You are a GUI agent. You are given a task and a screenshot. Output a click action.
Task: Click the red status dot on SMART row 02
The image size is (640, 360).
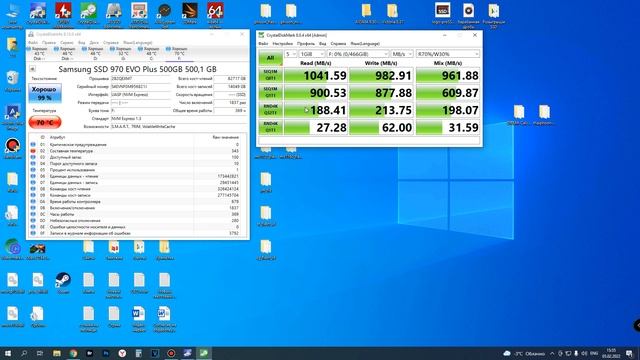pyautogui.click(x=33, y=151)
